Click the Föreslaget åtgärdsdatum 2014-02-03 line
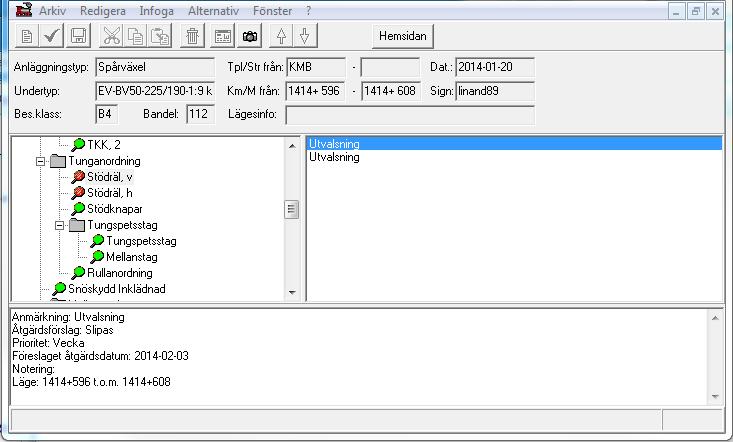Viewport: 733px width, 442px height. coord(100,356)
